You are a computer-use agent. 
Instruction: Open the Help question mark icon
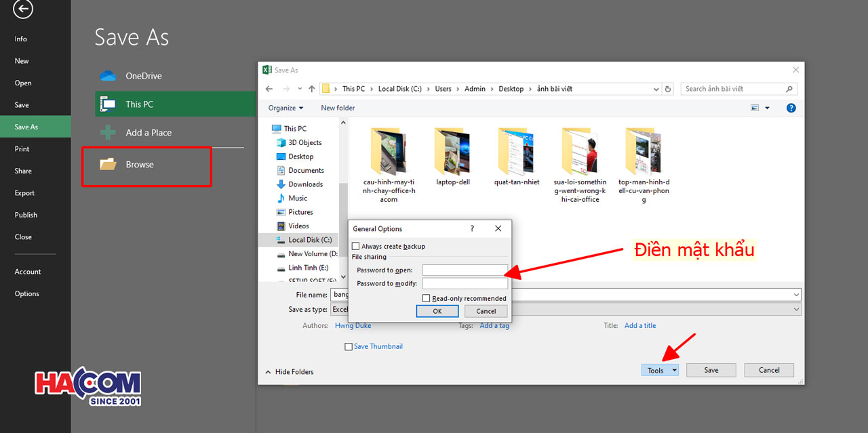pos(791,107)
